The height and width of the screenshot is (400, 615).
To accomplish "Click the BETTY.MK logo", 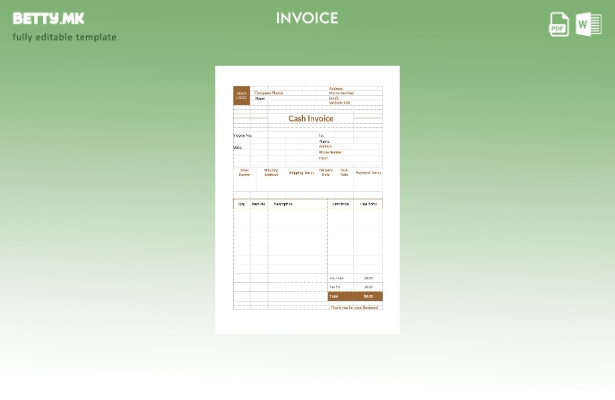I will pyautogui.click(x=49, y=18).
